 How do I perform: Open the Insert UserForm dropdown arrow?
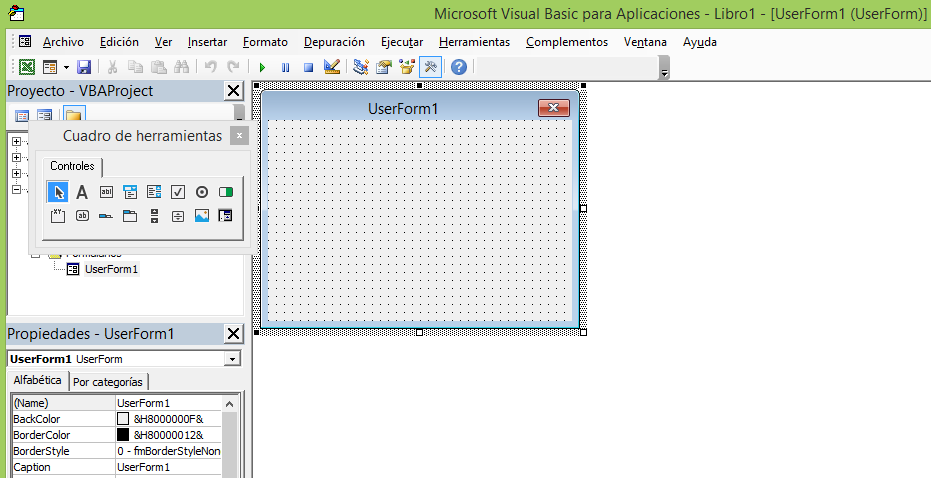click(x=66, y=67)
